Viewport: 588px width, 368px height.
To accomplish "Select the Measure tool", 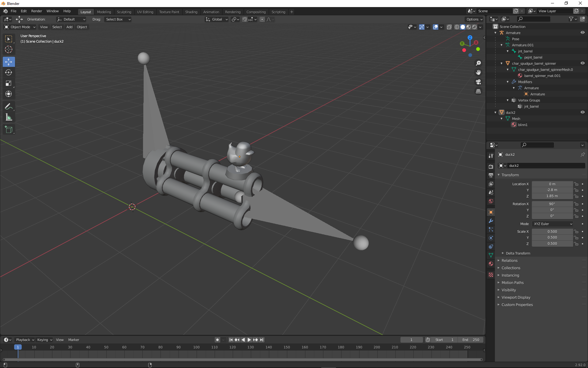I will [9, 117].
